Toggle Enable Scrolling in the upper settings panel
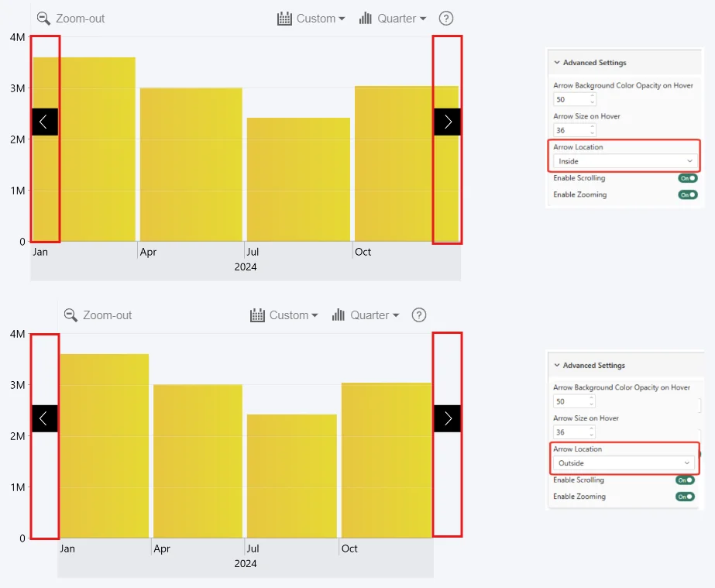Screen dimensions: 715x588 (687, 178)
